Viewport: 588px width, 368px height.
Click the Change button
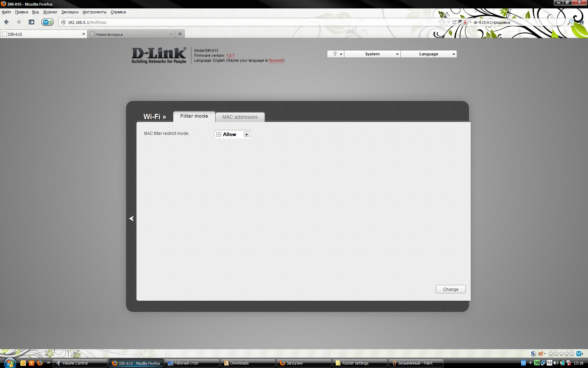point(451,289)
